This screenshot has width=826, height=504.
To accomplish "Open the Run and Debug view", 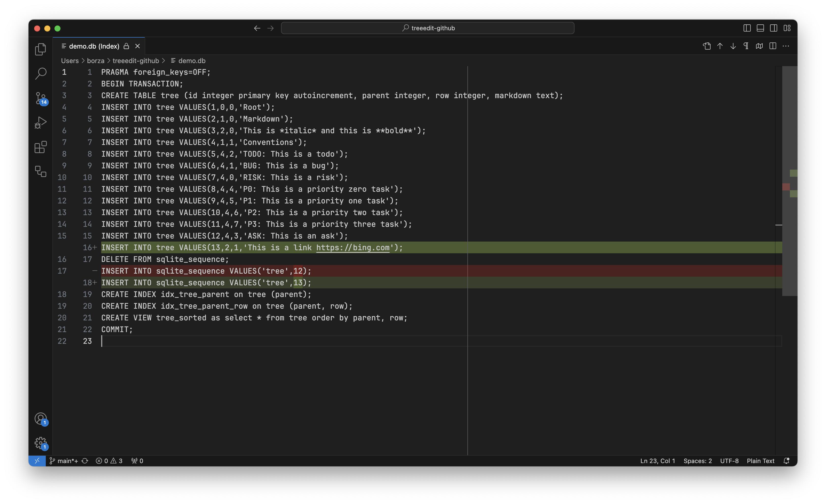I will (x=40, y=123).
